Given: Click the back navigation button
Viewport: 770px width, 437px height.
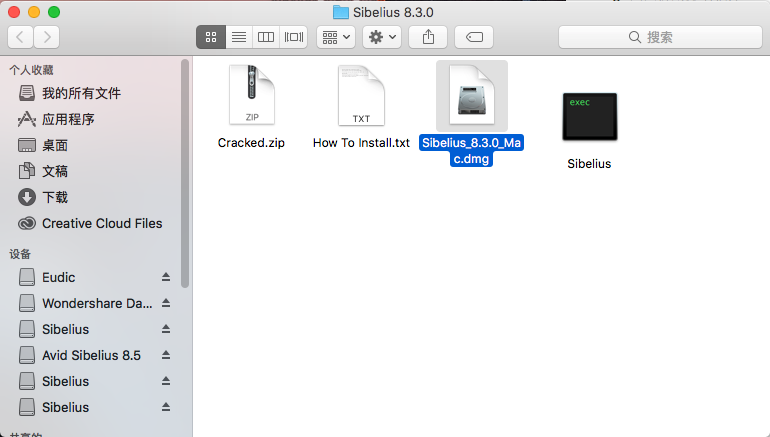Looking at the screenshot, I should (x=21, y=37).
